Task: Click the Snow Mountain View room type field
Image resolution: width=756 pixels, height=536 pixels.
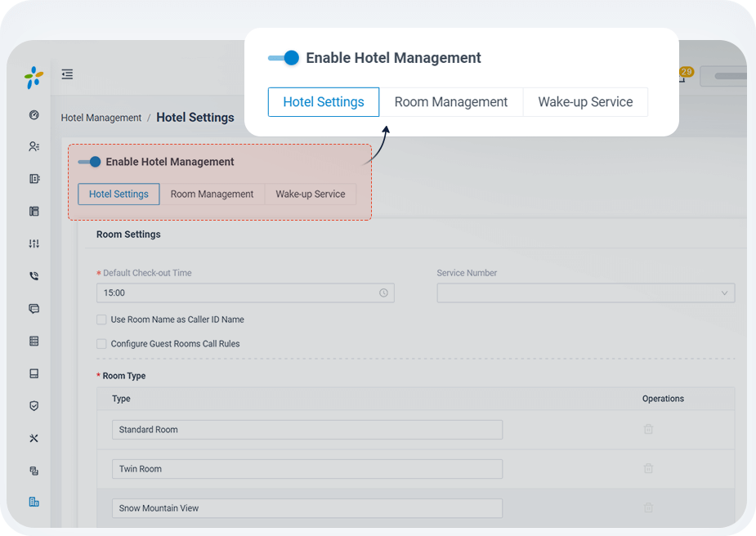Action: pos(306,508)
